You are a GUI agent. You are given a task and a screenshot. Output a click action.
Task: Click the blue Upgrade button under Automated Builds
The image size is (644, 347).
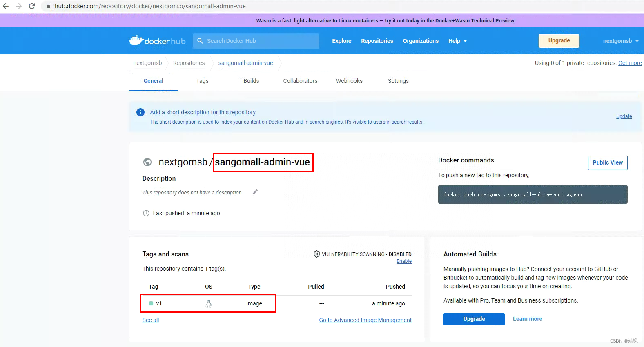(474, 319)
